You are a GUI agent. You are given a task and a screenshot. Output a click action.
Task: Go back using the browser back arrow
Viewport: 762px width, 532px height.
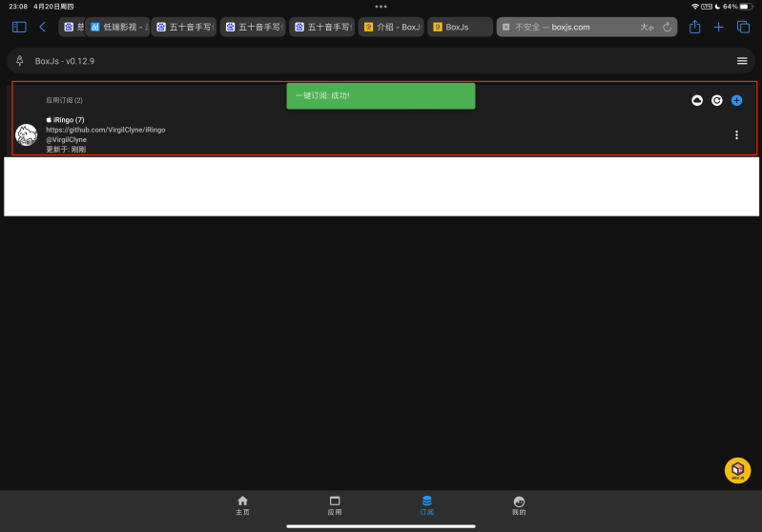pyautogui.click(x=42, y=27)
